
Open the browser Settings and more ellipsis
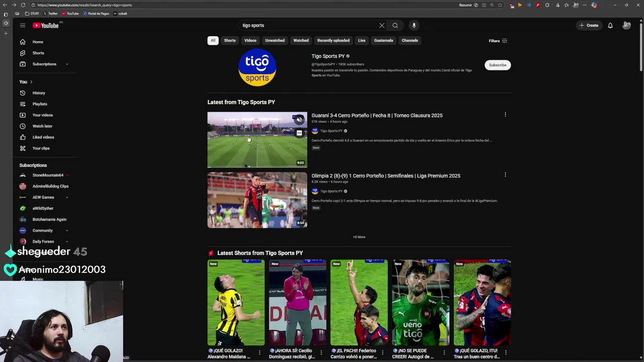coord(585,5)
